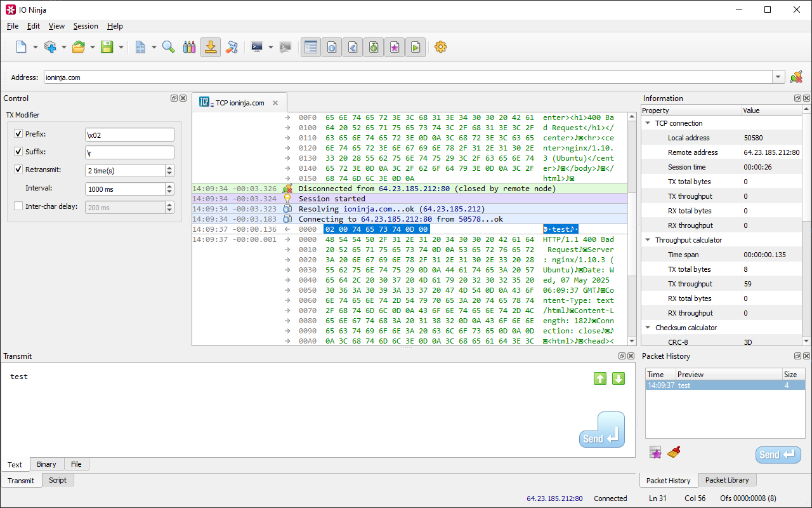Click the add layer plus icon
This screenshot has height=508, width=812.
(50, 47)
